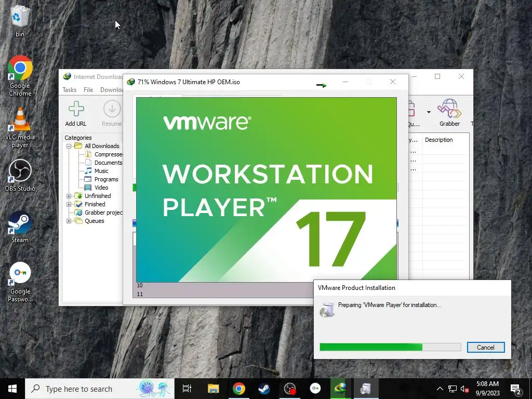Open the network status tray icon
532x399 pixels.
(x=453, y=389)
